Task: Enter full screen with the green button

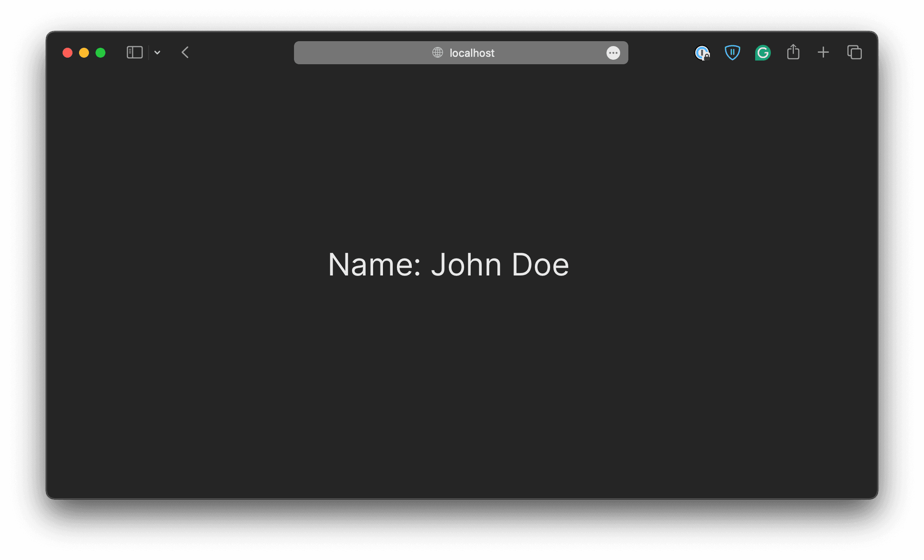Action: coord(100,53)
